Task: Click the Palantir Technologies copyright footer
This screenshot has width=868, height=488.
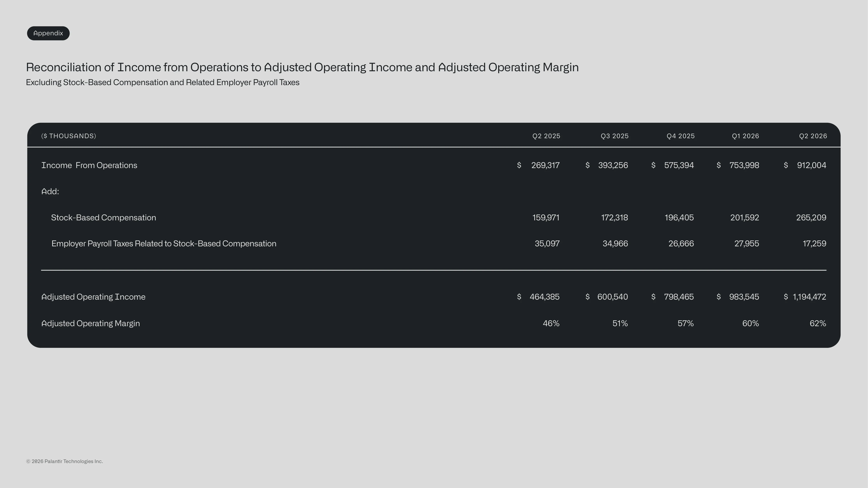Action: pos(64,461)
